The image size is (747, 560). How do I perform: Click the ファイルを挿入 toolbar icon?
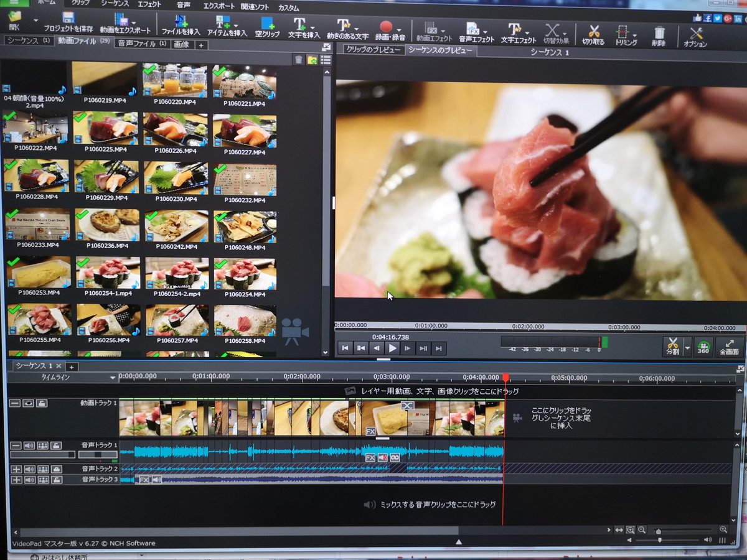(x=181, y=21)
